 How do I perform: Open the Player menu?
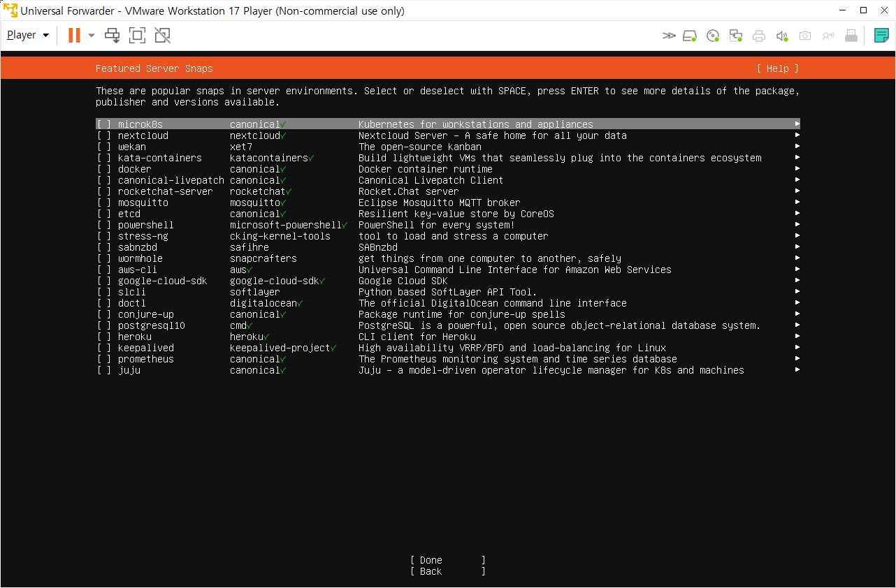[28, 35]
